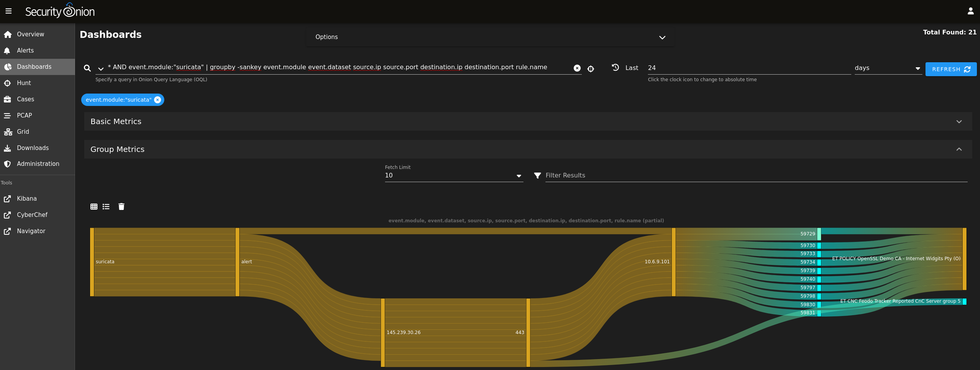
Task: Switch to list view icon
Action: coord(106,206)
